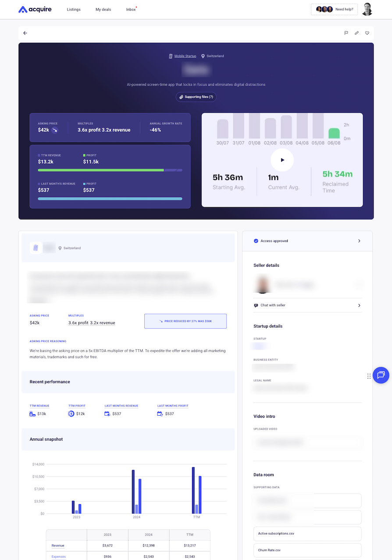The image size is (392, 560).
Task: Click the Revenue row label in the table
Action: coord(58,546)
